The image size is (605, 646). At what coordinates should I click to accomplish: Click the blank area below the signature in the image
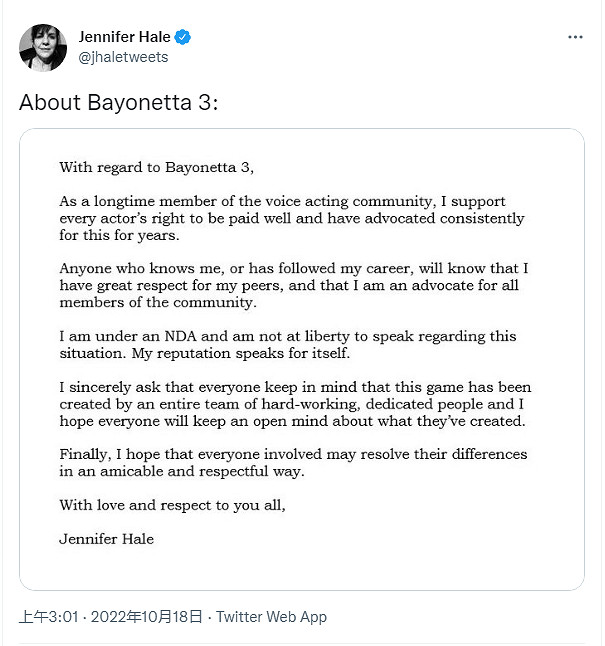click(300, 567)
